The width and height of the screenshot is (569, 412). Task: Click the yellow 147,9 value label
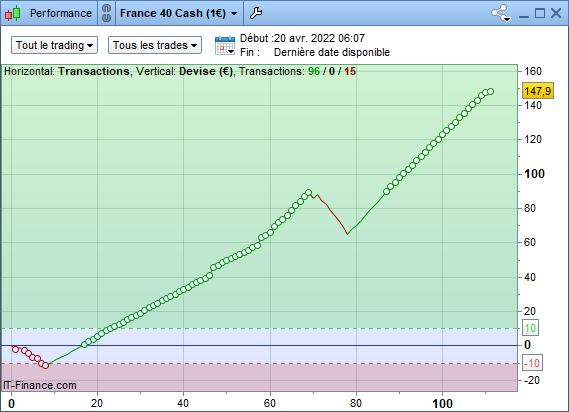pos(538,91)
